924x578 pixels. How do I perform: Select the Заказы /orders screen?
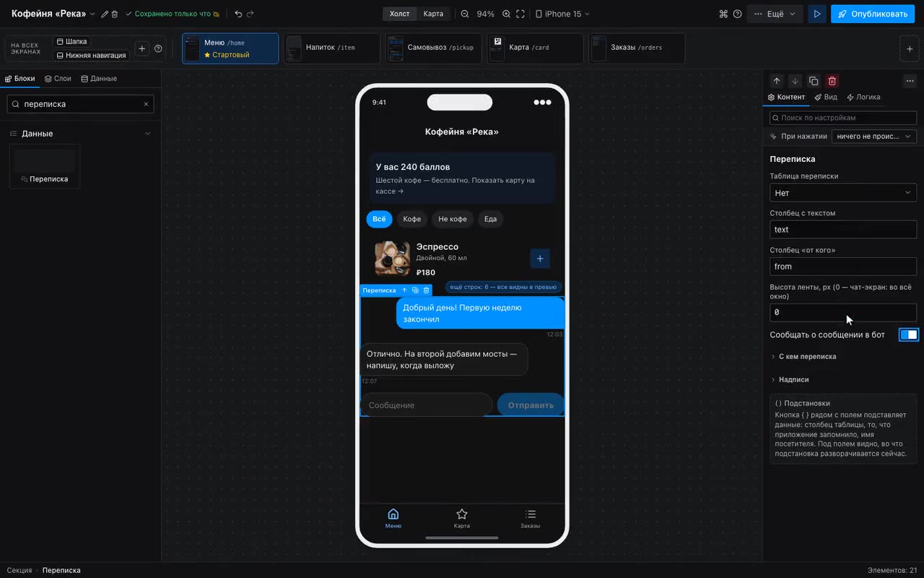[637, 48]
